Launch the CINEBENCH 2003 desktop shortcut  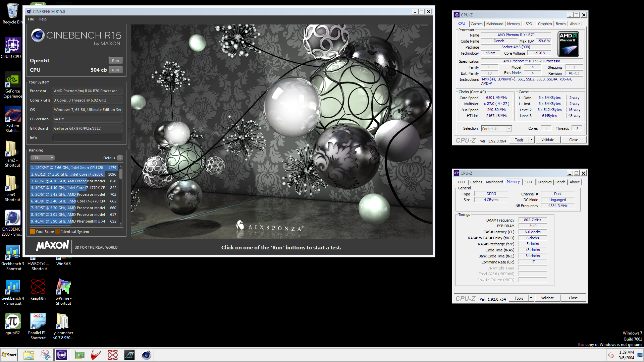click(12, 223)
